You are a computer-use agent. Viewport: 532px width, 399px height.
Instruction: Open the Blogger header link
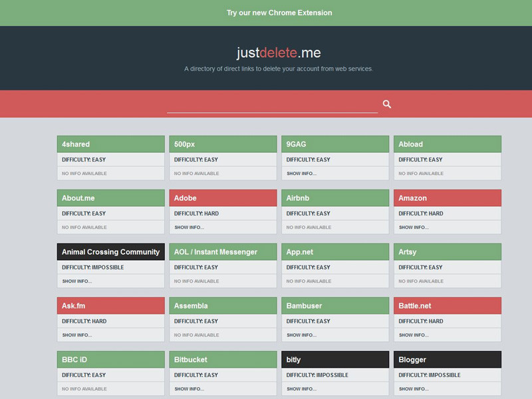[448, 360]
